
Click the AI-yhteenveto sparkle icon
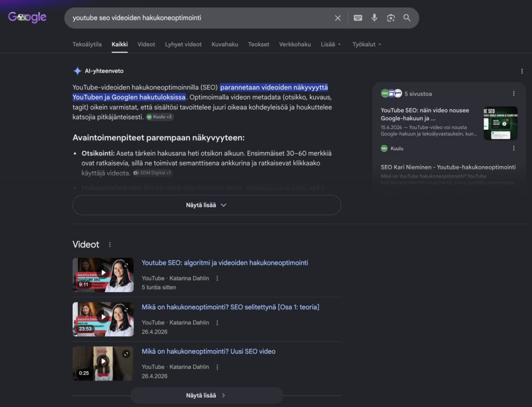pyautogui.click(x=77, y=71)
